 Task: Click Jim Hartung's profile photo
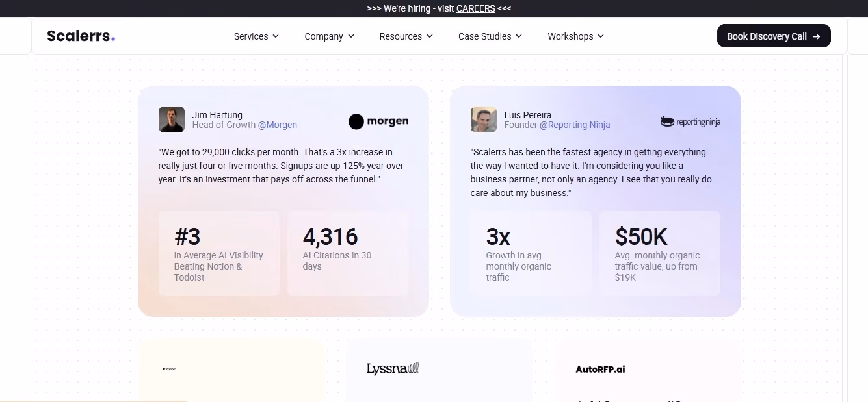pyautogui.click(x=172, y=119)
